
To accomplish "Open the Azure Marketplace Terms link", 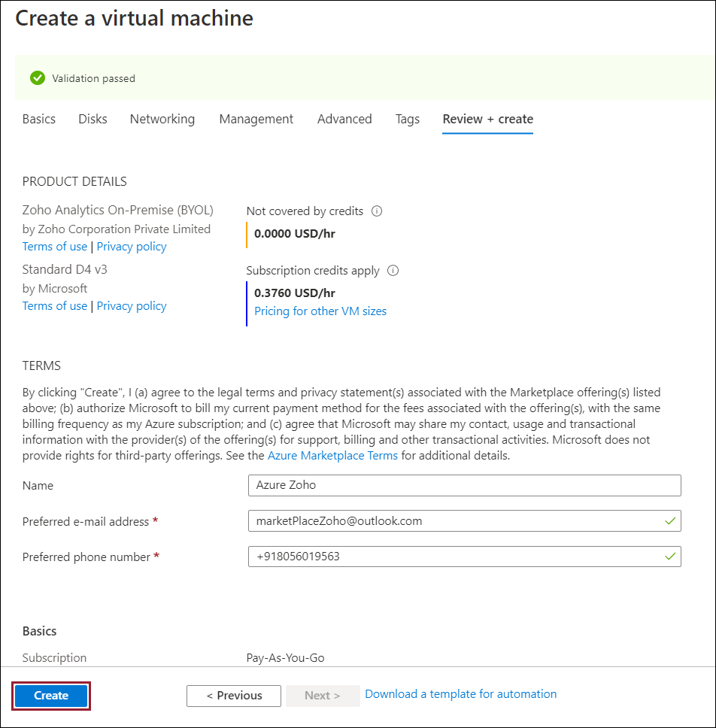I will 332,456.
